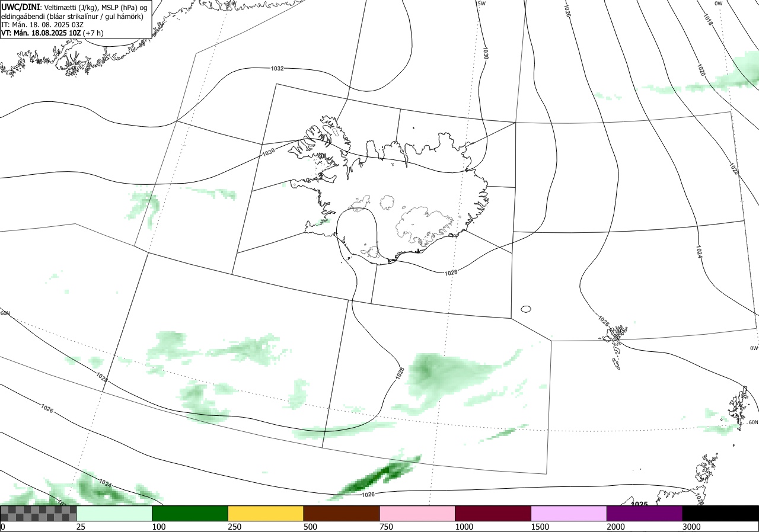
Task: Pick the maroon legend swatch
Action: (493, 513)
